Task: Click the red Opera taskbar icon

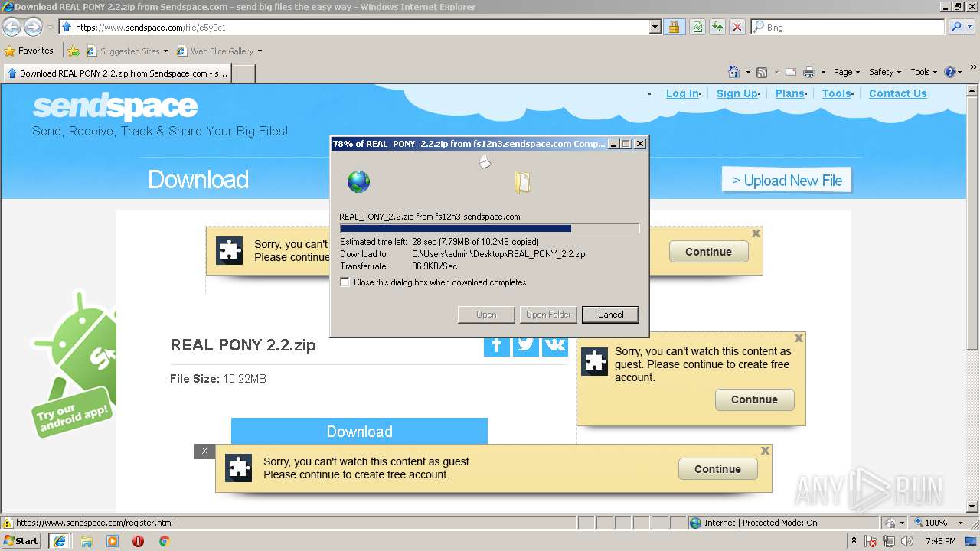Action: pos(139,541)
